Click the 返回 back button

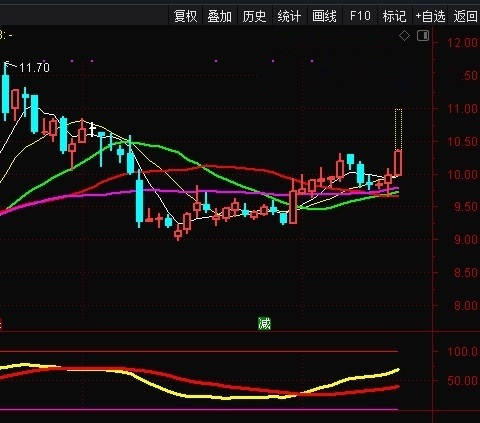pos(465,16)
